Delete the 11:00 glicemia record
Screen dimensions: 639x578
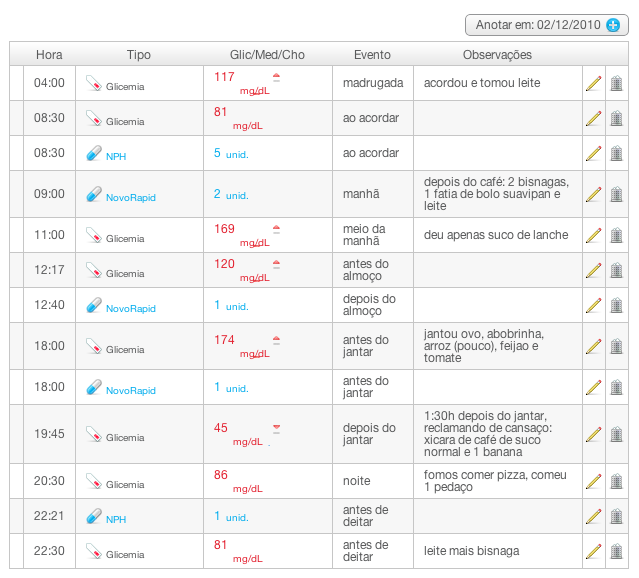click(617, 235)
